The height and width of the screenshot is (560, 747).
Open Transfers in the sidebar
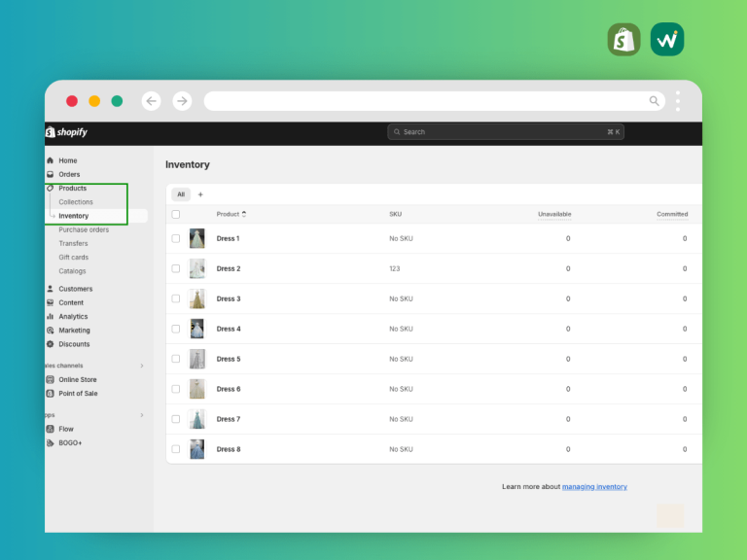click(73, 243)
